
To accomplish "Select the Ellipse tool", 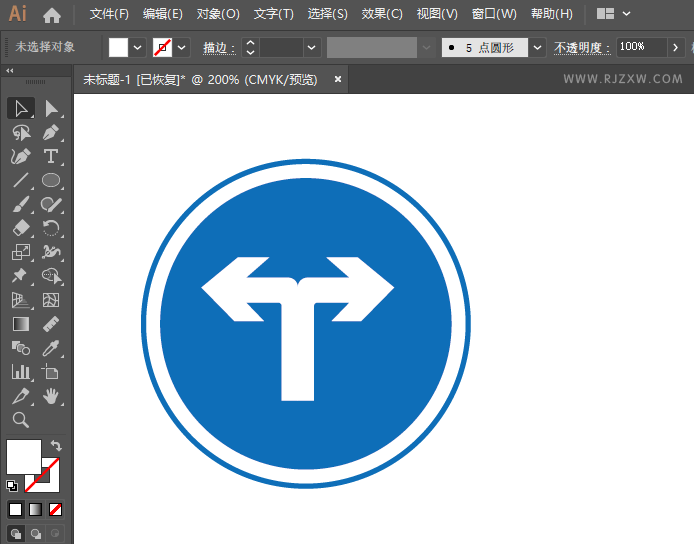I will [x=51, y=180].
